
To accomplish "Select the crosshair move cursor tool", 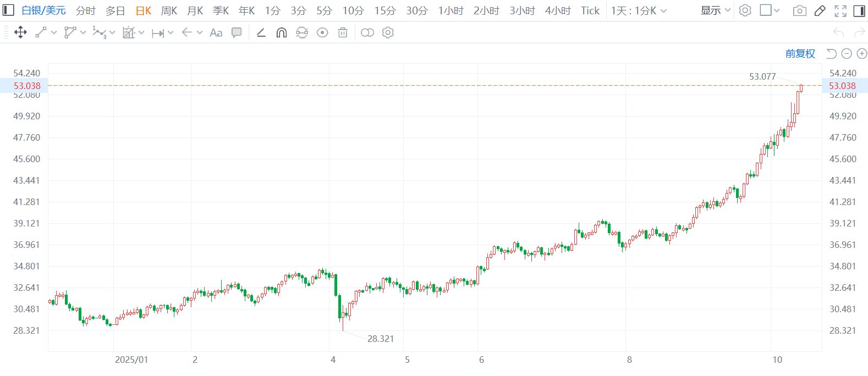I will point(20,33).
